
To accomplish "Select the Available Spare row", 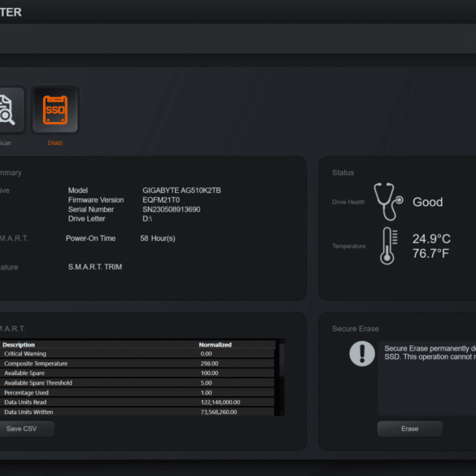I will pos(138,373).
